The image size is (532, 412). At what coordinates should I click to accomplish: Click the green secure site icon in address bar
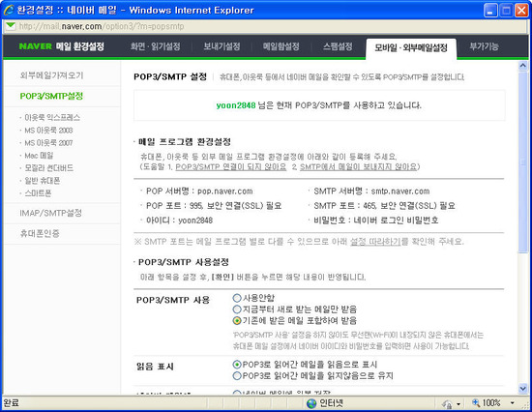[x=11, y=26]
